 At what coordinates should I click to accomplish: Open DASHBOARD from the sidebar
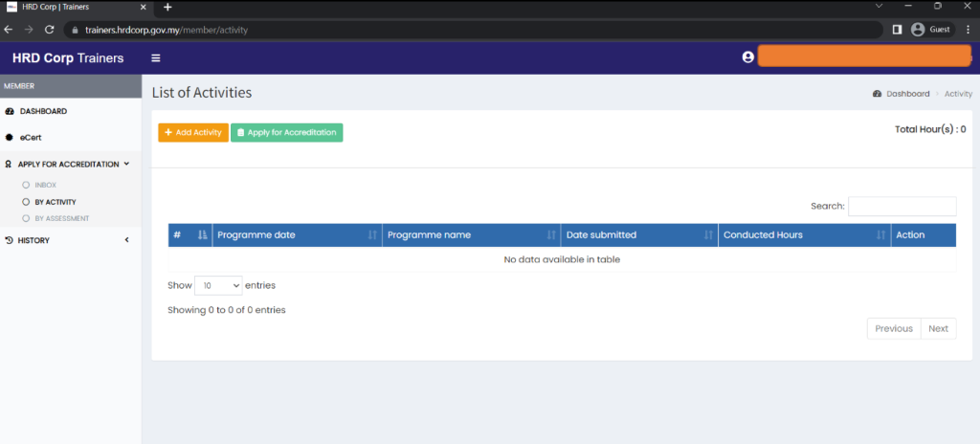pyautogui.click(x=42, y=112)
